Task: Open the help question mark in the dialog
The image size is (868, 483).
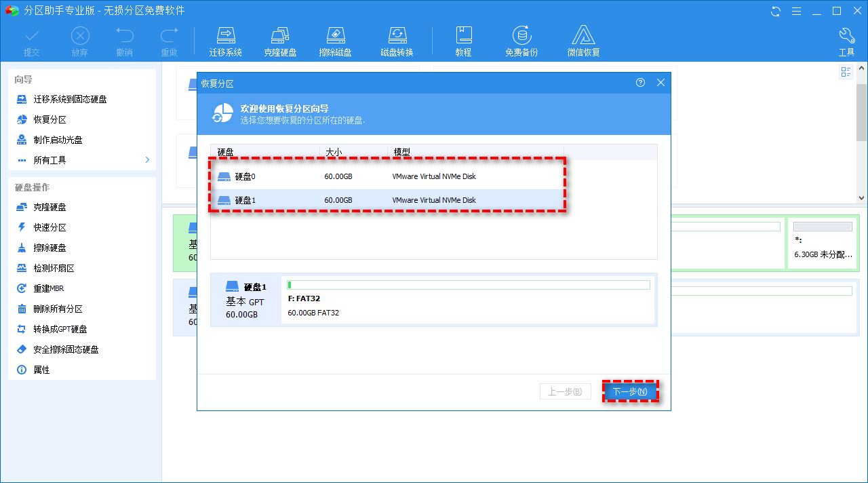Action: click(x=640, y=82)
